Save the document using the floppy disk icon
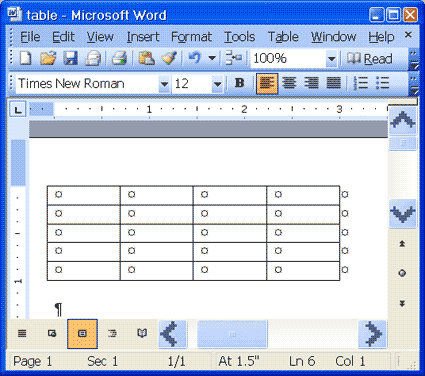Viewport: 425px width, 376px height. click(x=70, y=58)
